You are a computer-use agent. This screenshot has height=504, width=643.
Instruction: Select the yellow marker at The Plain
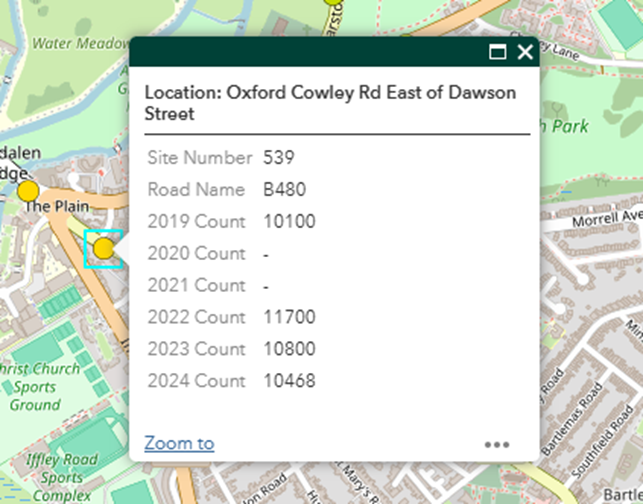pyautogui.click(x=28, y=191)
